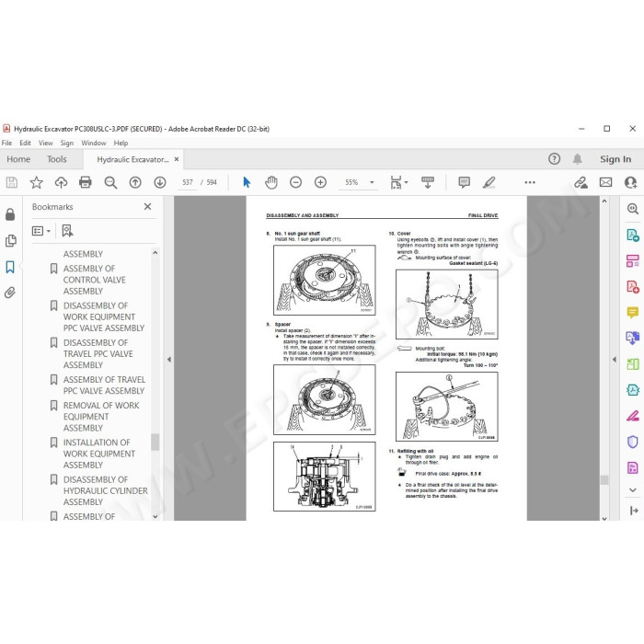The image size is (644, 644).
Task: Open Fill & Sign tool in right pane
Action: pos(633,416)
